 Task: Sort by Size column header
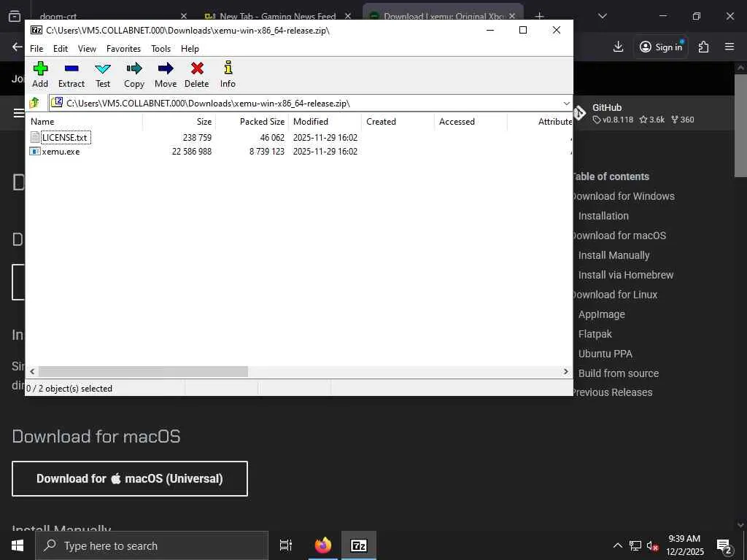point(179,122)
